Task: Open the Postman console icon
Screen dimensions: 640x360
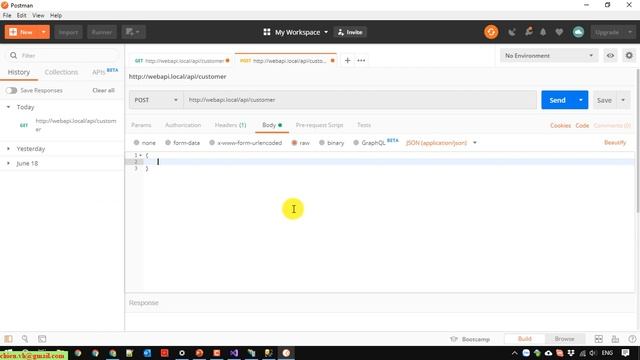Action: pyautogui.click(x=42, y=339)
